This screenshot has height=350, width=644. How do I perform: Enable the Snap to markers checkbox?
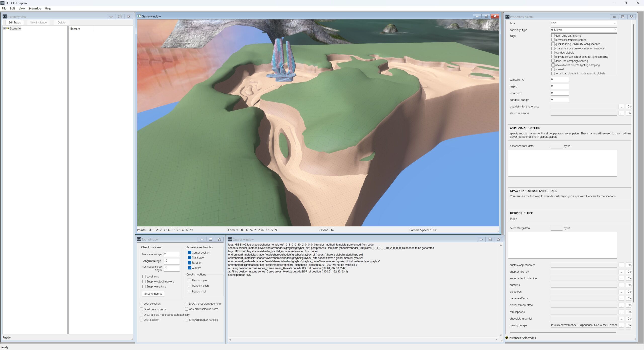pyautogui.click(x=144, y=286)
